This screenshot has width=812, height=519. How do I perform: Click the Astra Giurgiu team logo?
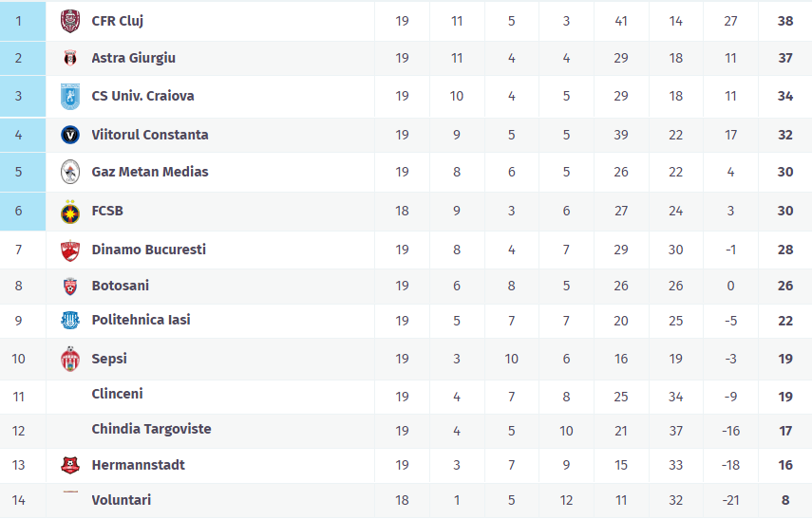click(70, 58)
